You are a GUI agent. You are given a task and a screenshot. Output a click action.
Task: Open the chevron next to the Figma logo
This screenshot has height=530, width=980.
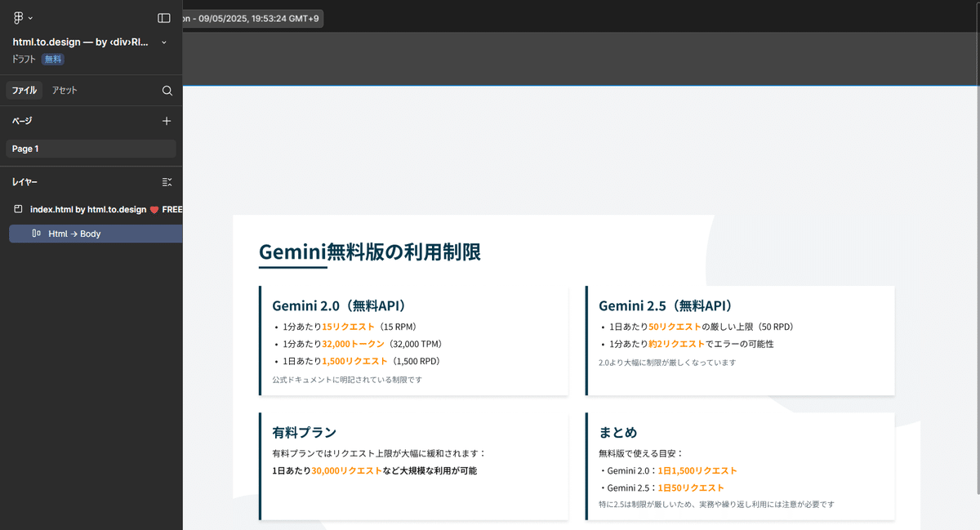pyautogui.click(x=29, y=17)
